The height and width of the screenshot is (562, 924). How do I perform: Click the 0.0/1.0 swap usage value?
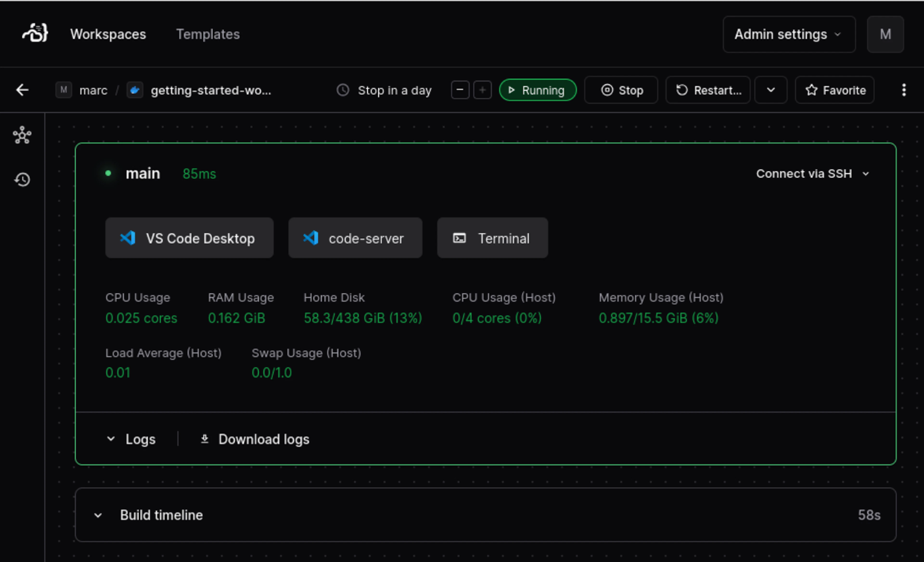(271, 373)
